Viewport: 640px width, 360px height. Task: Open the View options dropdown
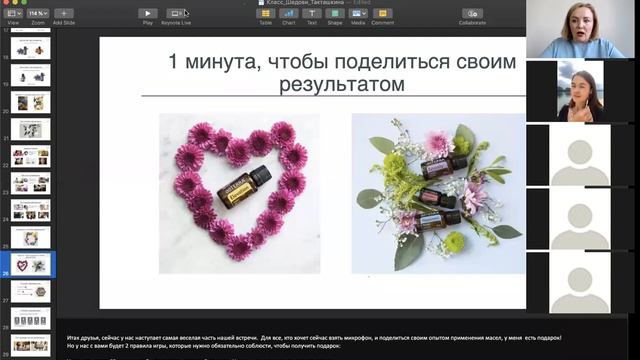tap(13, 13)
